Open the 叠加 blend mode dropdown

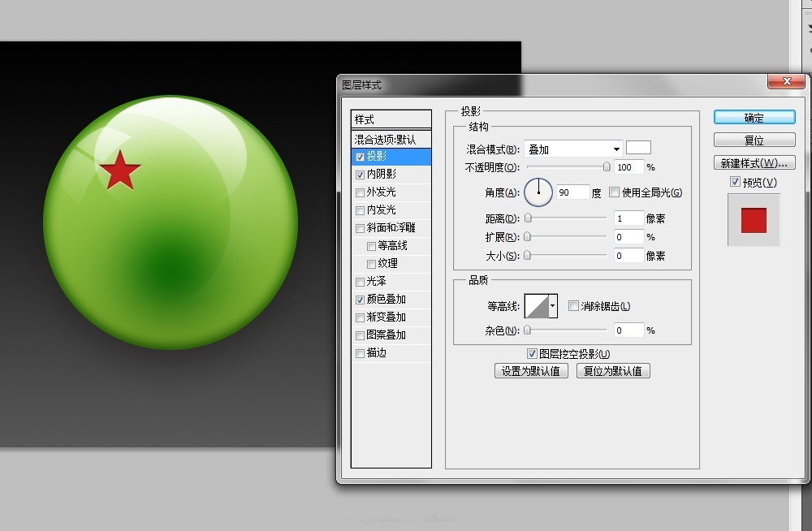click(x=572, y=147)
